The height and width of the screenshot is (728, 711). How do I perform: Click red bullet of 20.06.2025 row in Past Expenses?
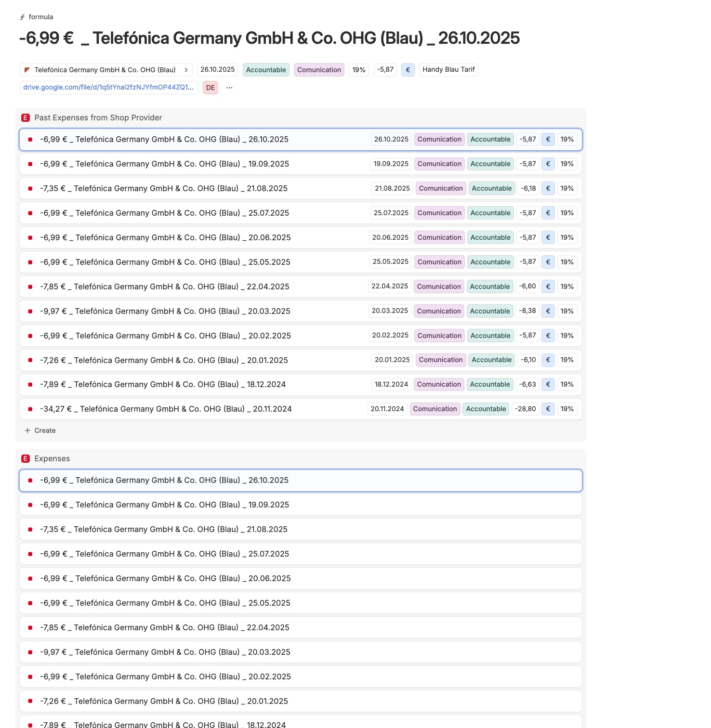[x=30, y=238]
